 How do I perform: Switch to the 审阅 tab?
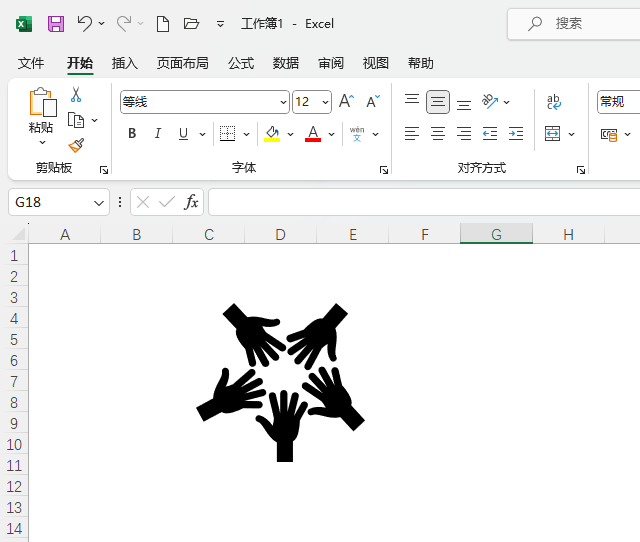click(331, 63)
